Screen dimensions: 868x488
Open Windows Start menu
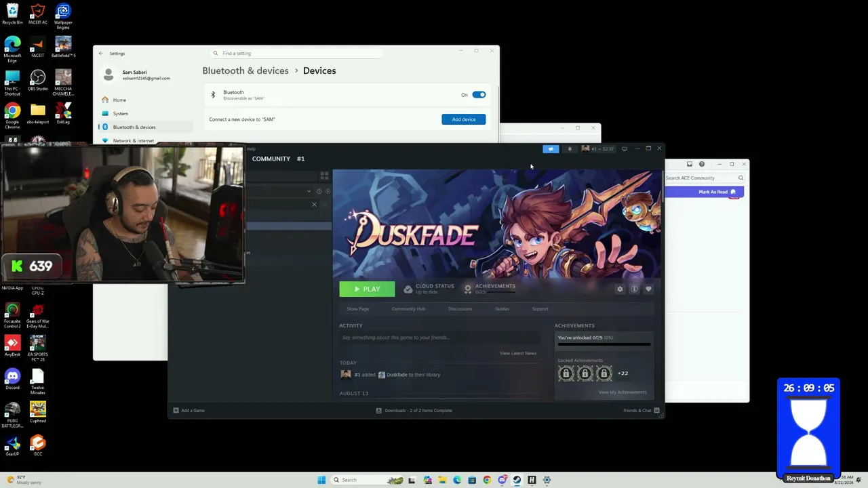321,480
